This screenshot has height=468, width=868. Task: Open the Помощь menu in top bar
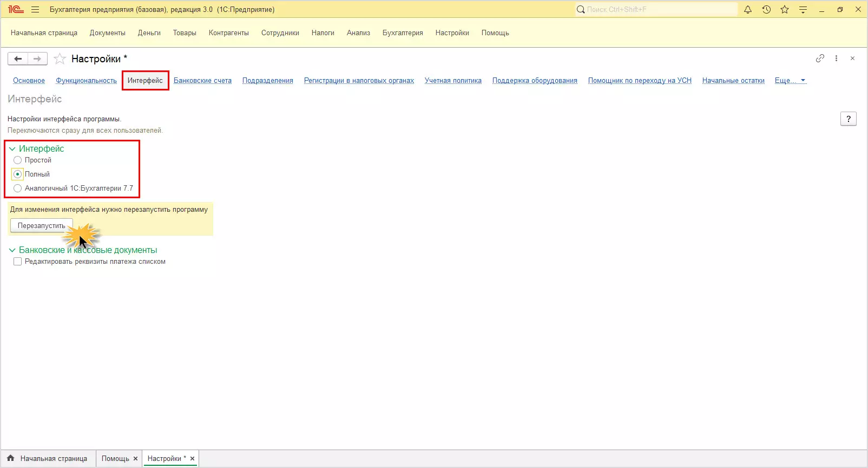tap(495, 33)
